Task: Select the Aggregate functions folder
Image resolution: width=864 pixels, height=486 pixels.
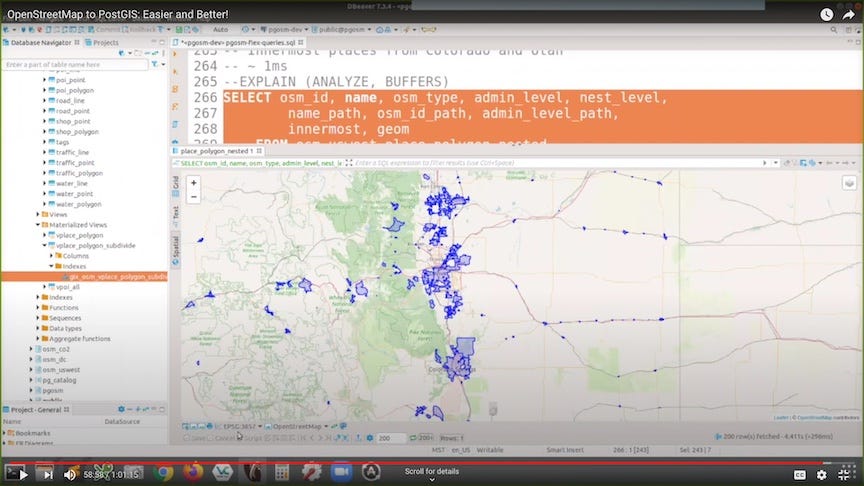Action: click(80, 339)
